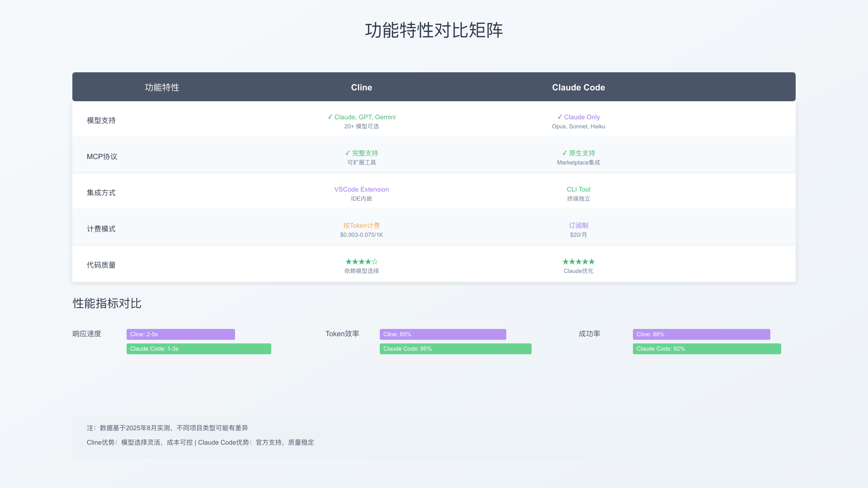The image size is (868, 488).
Task: Click the 计费模式 row label
Action: tap(101, 229)
